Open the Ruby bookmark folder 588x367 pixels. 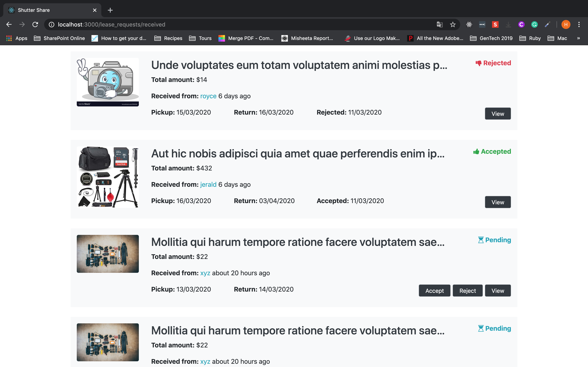point(530,38)
